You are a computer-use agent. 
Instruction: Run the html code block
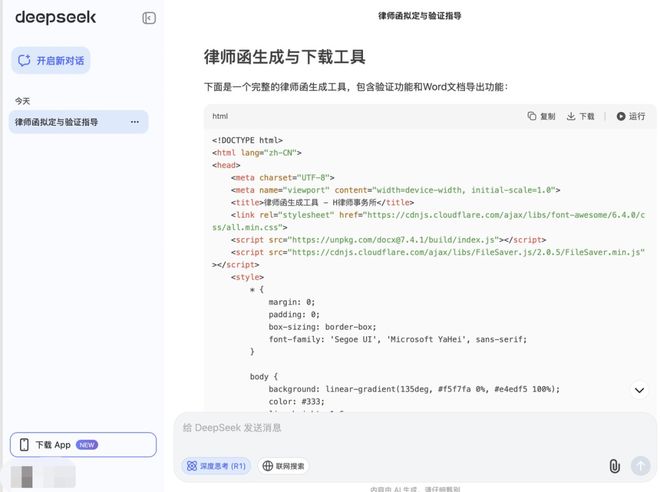click(631, 116)
